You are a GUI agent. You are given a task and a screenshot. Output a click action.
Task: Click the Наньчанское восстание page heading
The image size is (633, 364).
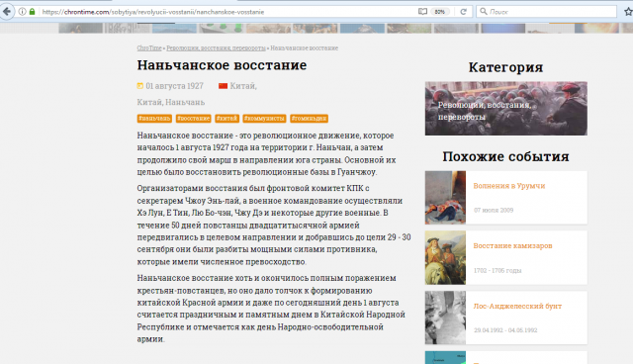(x=222, y=65)
